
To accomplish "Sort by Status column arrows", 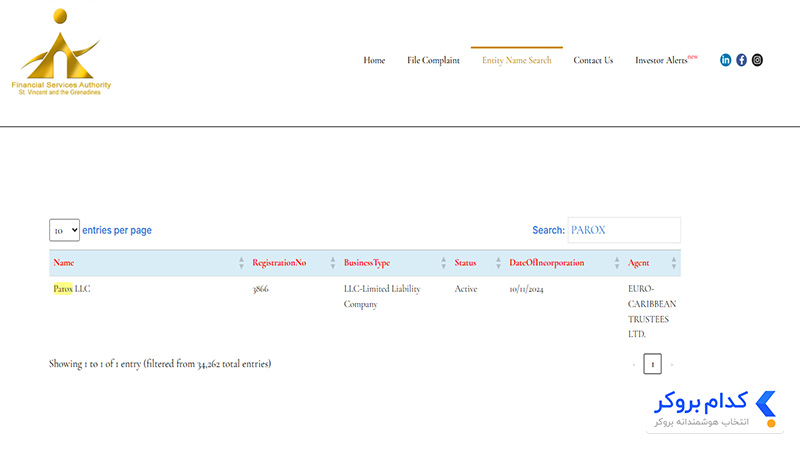I will pos(498,263).
